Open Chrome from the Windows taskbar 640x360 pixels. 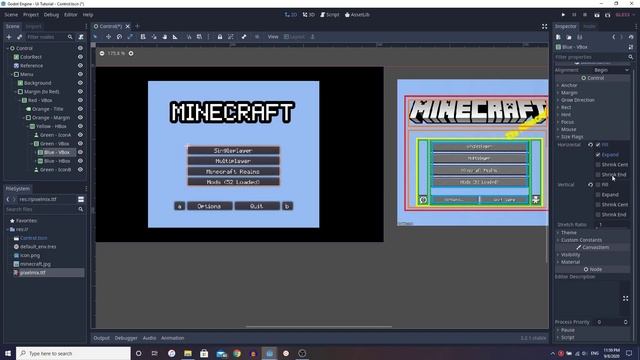coord(237,353)
